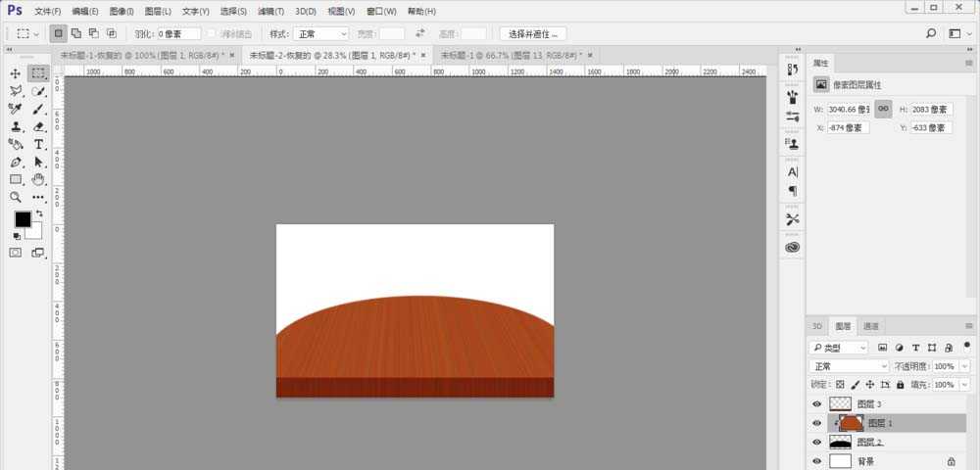Viewport: 980px width, 470px height.
Task: Hide the 图层 3 layer
Action: (x=816, y=403)
